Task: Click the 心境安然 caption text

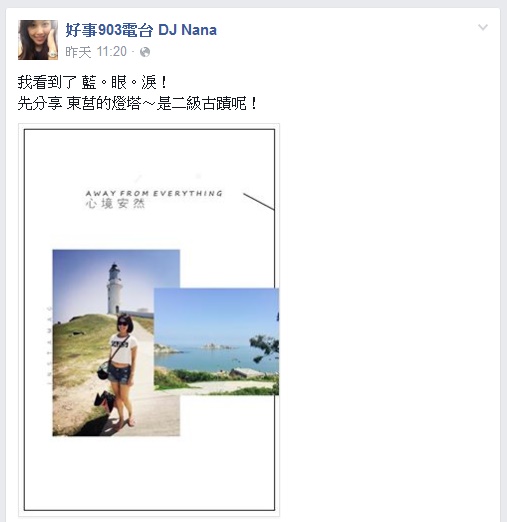Action: coord(115,204)
